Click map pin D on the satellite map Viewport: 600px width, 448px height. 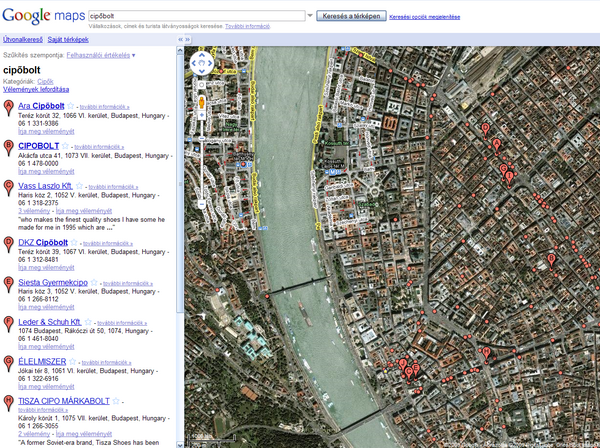485,130
